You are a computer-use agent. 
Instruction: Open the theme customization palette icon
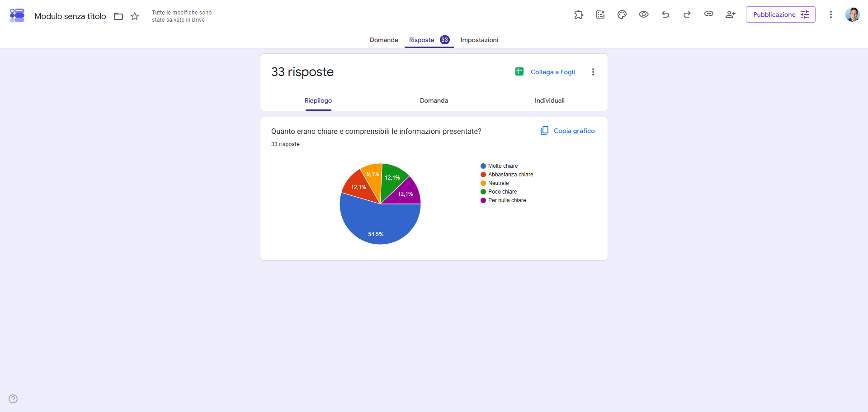point(622,14)
